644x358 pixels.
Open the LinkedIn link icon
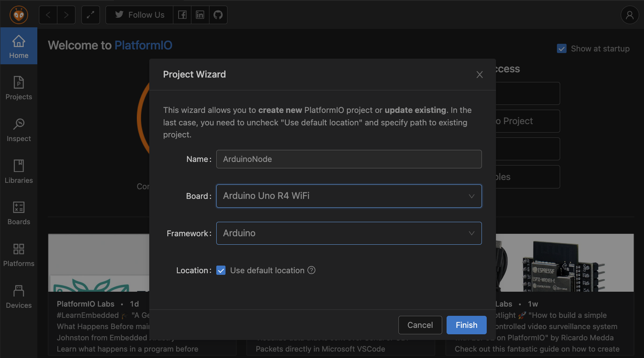tap(200, 15)
